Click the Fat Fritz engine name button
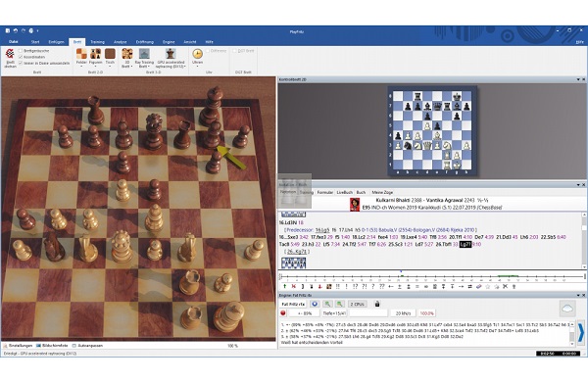Viewport: 588px width, 382px height. pyautogui.click(x=293, y=304)
